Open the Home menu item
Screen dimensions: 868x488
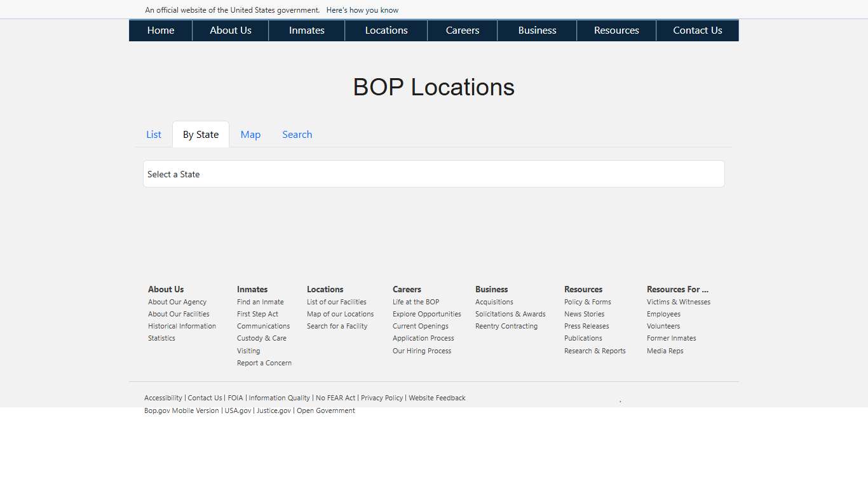160,30
